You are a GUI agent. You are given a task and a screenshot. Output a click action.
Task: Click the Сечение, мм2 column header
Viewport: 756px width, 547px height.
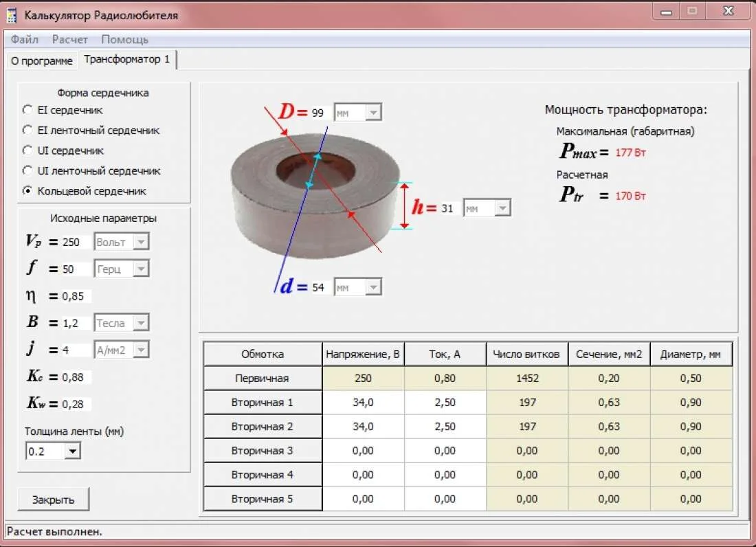point(609,354)
